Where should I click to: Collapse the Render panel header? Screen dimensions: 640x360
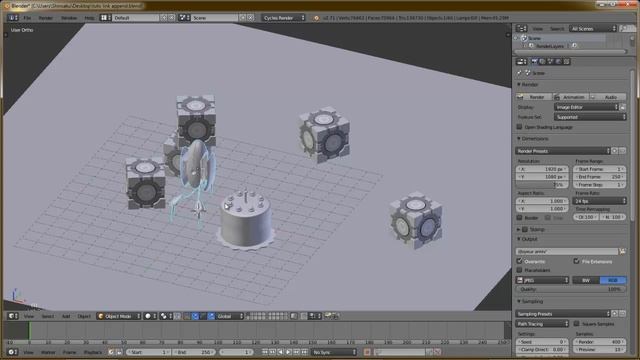click(529, 84)
